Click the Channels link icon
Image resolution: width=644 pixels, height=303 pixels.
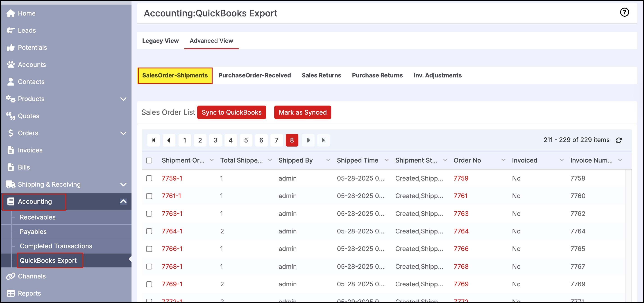click(11, 276)
